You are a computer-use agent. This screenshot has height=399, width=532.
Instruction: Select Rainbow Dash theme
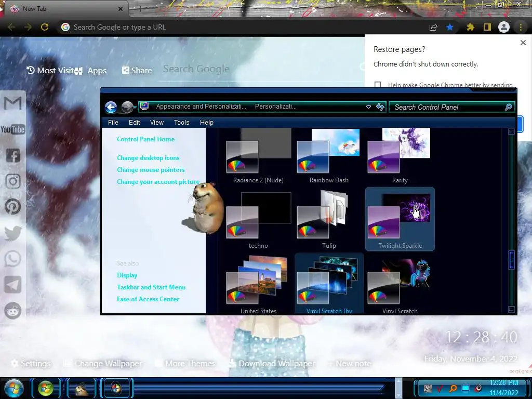[x=329, y=156]
